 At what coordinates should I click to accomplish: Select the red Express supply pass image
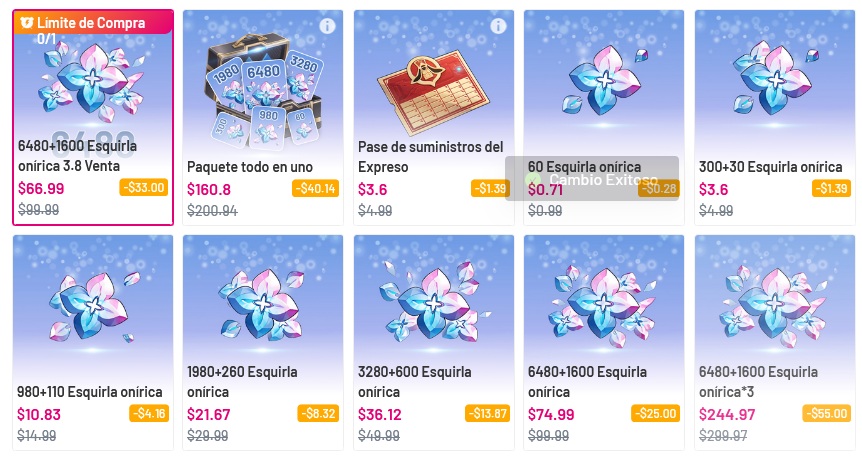[434, 91]
